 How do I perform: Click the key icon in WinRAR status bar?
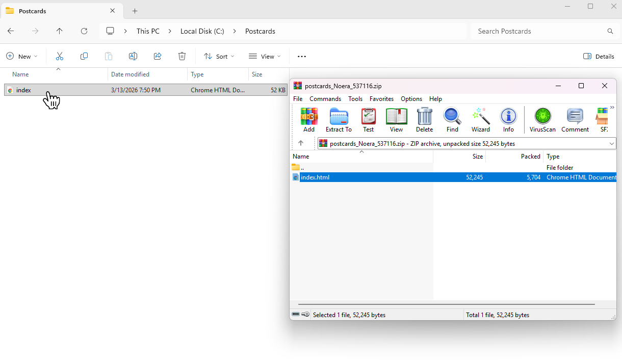point(305,315)
